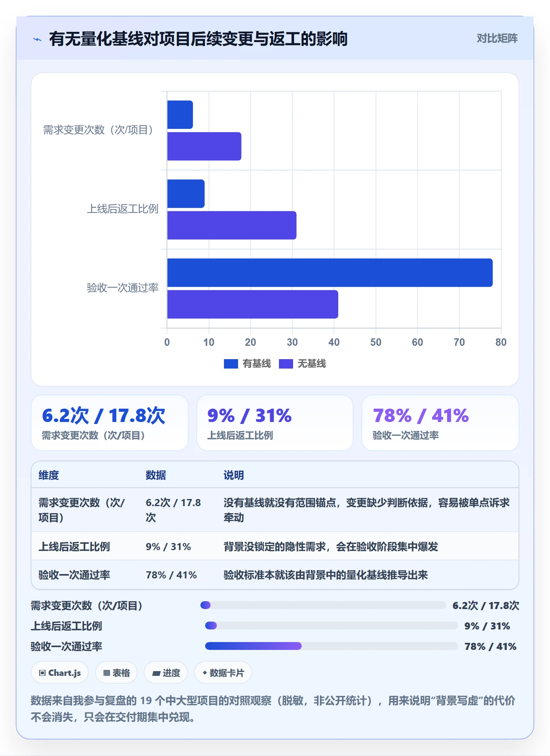Click the 无基线 legend label
This screenshot has height=756, width=550.
312,364
